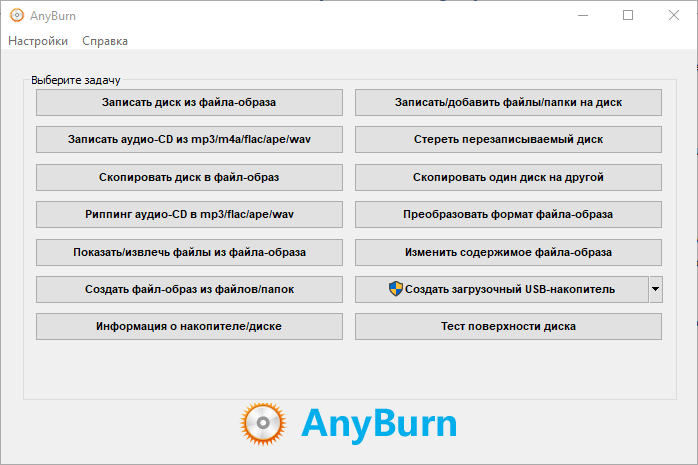This screenshot has height=465, width=698.
Task: Click Создать загрузочный USB-накопитель button
Action: pyautogui.click(x=502, y=289)
